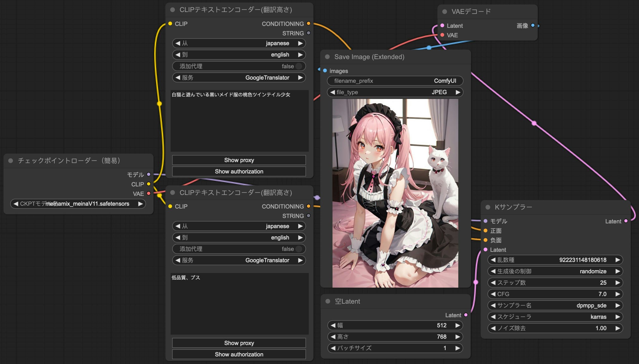Click the generated maid girl image preview
This screenshot has width=639, height=364.
tap(395, 193)
